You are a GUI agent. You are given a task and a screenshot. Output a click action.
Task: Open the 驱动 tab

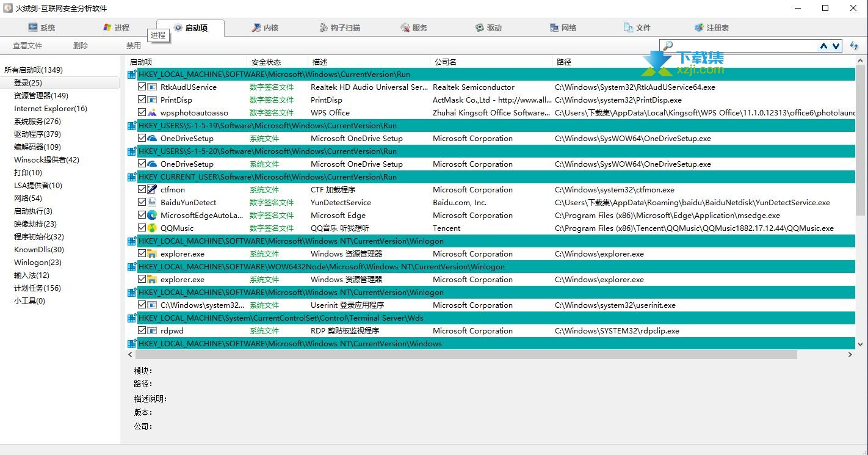(x=488, y=27)
